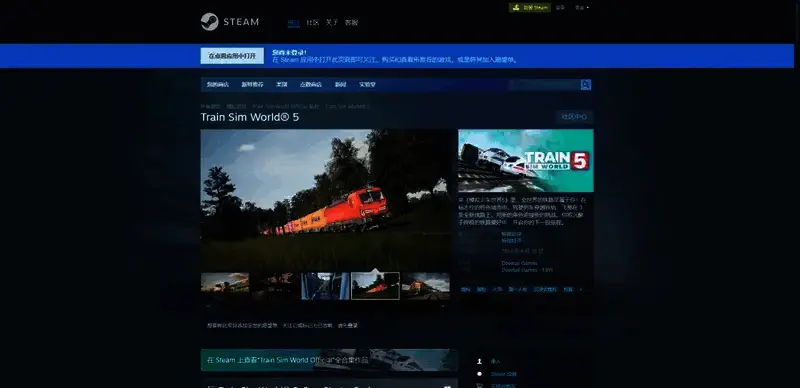Select the cab-view third thumbnail

325,286
